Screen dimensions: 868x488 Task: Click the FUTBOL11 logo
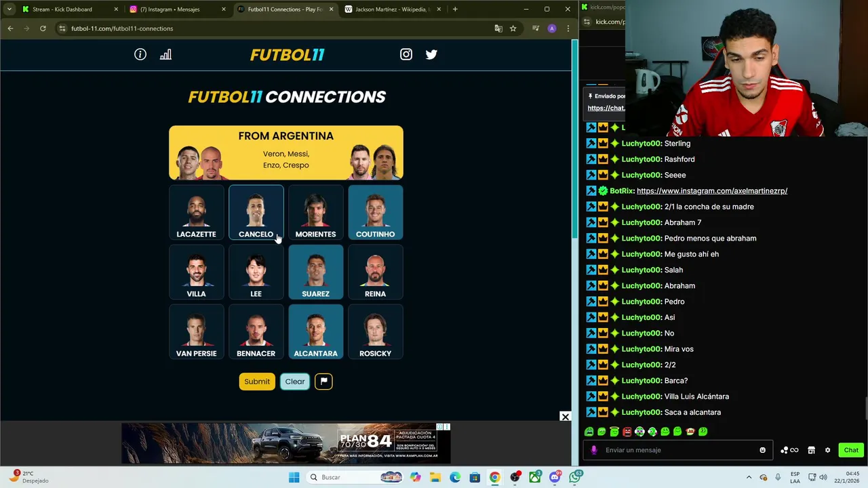point(287,55)
